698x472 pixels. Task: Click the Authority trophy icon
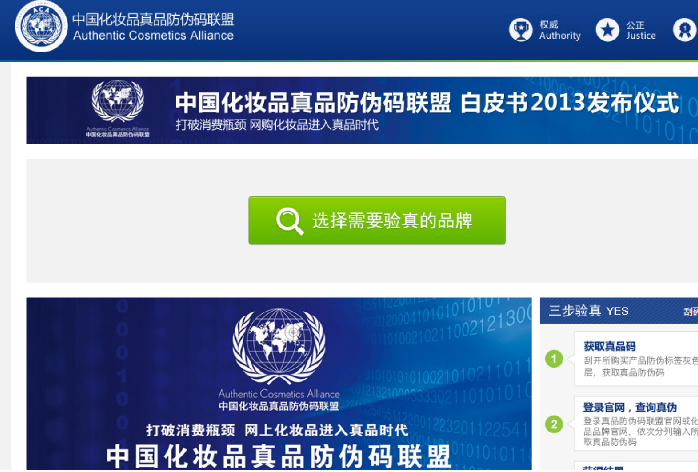tap(520, 30)
